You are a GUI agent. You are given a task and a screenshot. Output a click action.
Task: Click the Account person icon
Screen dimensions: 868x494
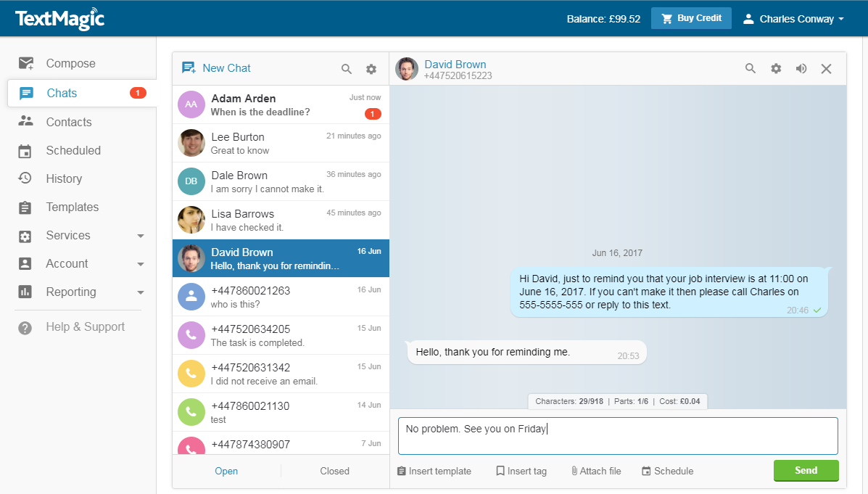coord(25,263)
